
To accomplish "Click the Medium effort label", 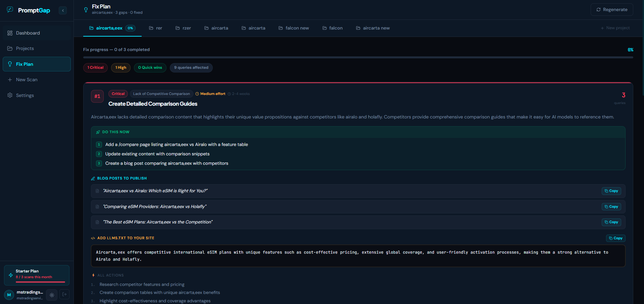I will click(x=210, y=94).
